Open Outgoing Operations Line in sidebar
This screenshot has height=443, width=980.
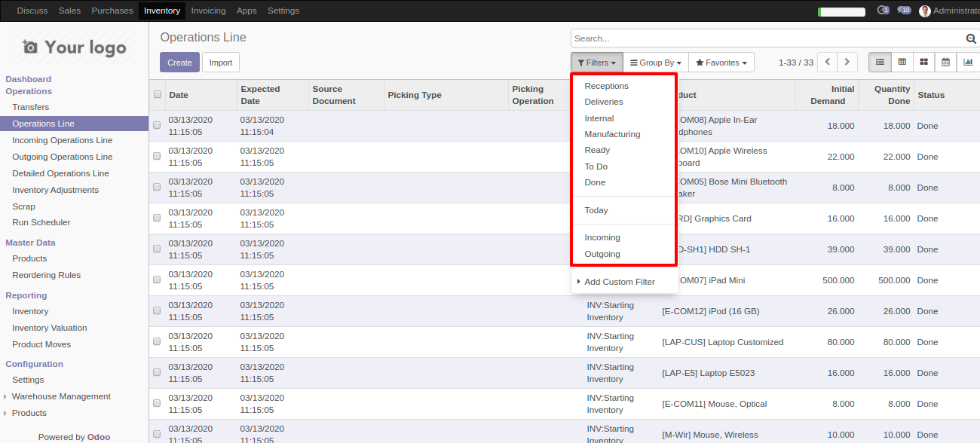(63, 157)
